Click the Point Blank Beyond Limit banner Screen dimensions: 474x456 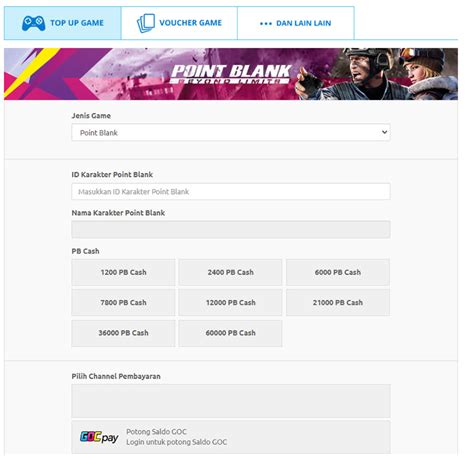[231, 74]
